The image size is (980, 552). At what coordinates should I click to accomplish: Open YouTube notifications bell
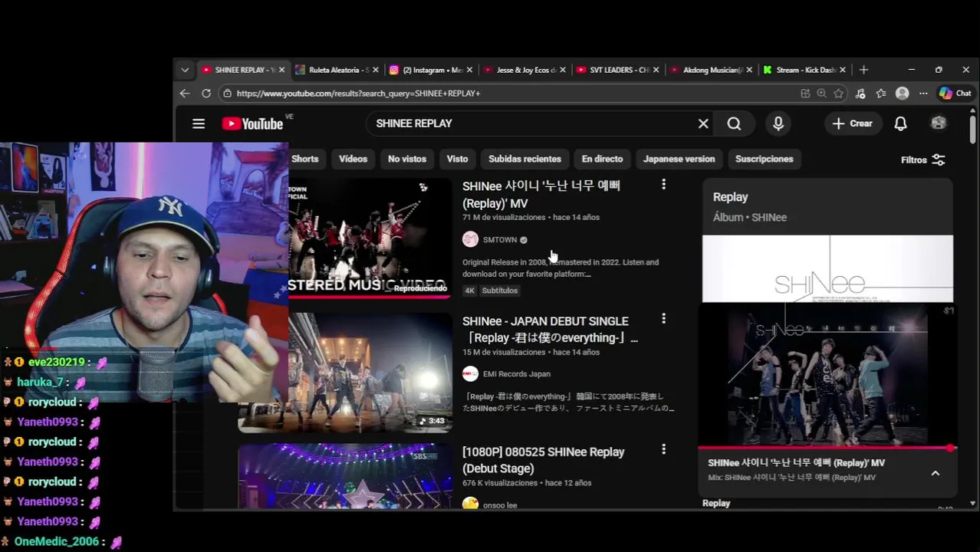(x=901, y=123)
